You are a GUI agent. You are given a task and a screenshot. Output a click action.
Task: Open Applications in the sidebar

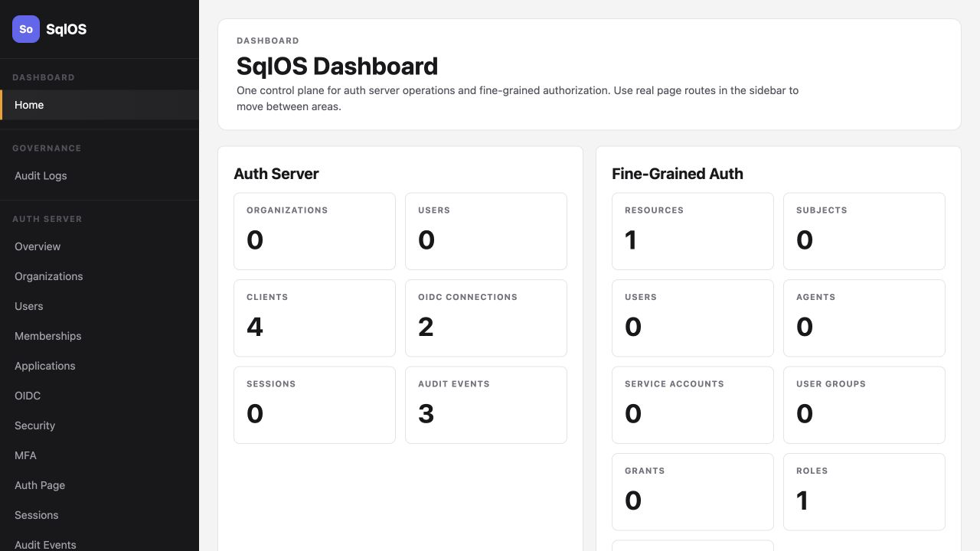coord(100,366)
